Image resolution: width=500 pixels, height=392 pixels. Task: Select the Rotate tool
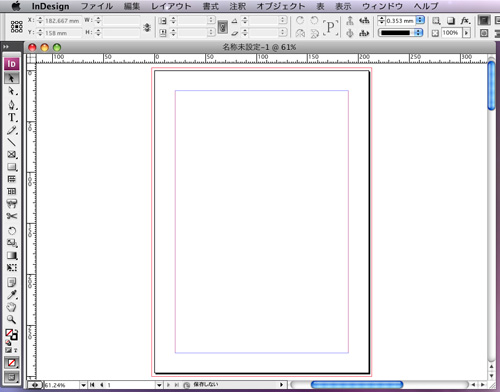click(11, 230)
